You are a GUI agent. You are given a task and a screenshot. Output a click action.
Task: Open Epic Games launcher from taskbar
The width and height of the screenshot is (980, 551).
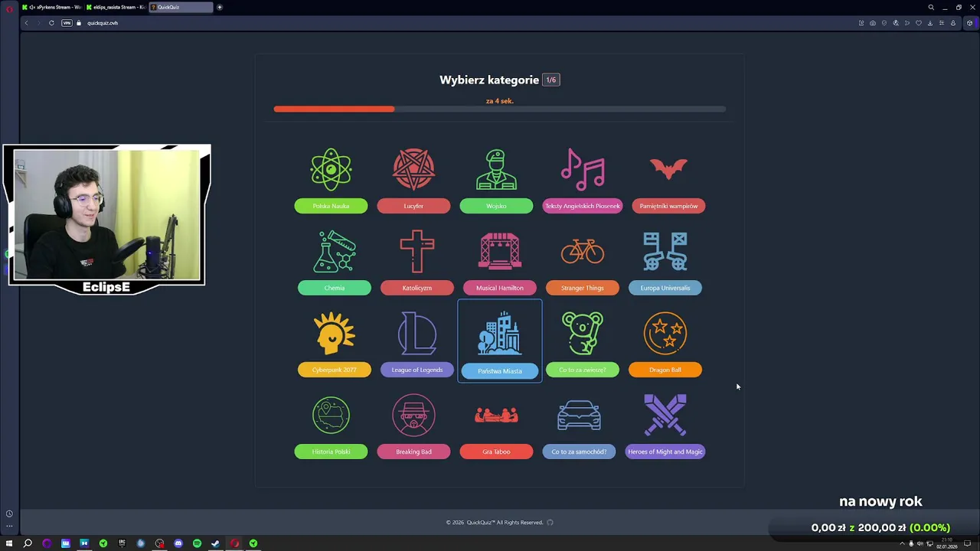pos(122,543)
